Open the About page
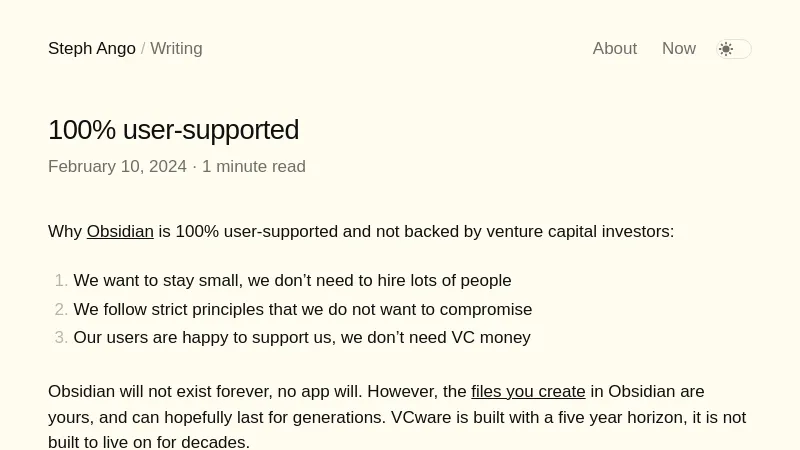Screen dimensions: 800x450 click(614, 49)
